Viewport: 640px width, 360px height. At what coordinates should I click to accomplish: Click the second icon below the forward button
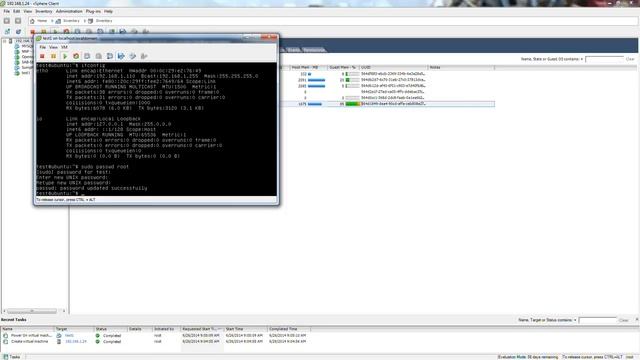point(18,31)
